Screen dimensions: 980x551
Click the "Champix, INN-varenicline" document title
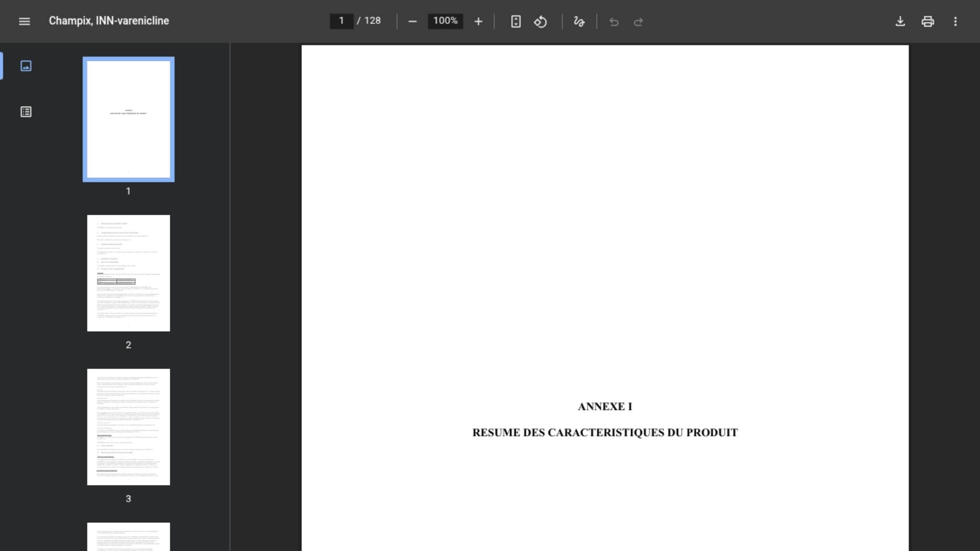tap(109, 21)
